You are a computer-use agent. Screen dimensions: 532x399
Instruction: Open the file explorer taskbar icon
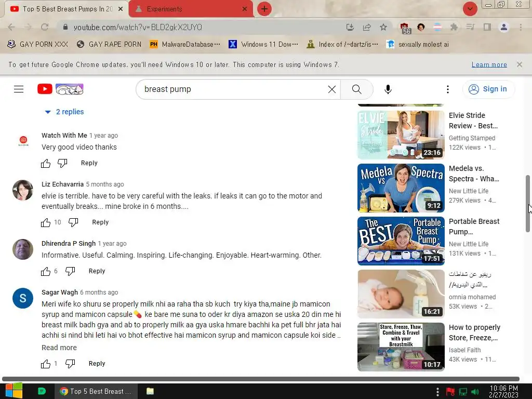(x=150, y=391)
